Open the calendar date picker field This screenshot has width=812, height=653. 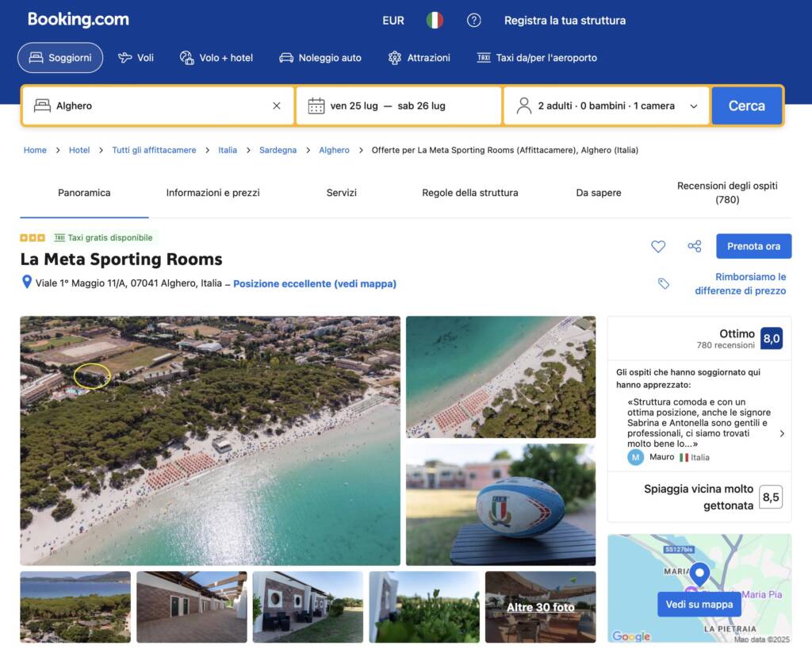point(398,106)
